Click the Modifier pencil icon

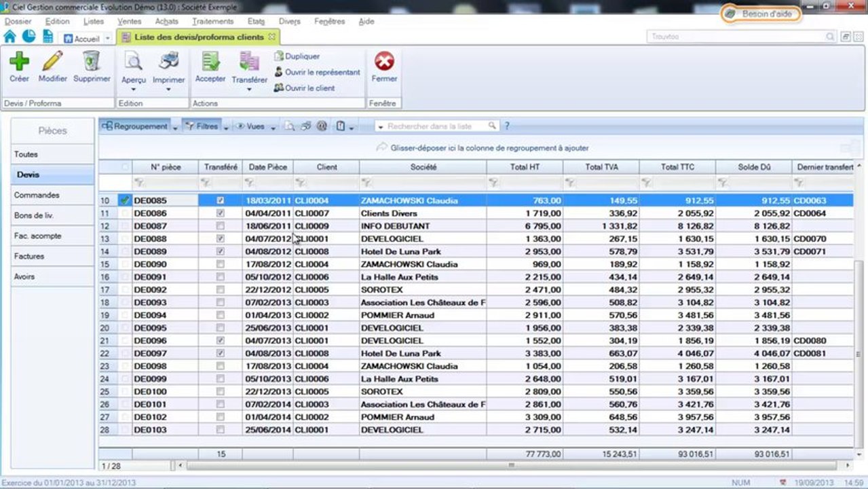click(52, 62)
